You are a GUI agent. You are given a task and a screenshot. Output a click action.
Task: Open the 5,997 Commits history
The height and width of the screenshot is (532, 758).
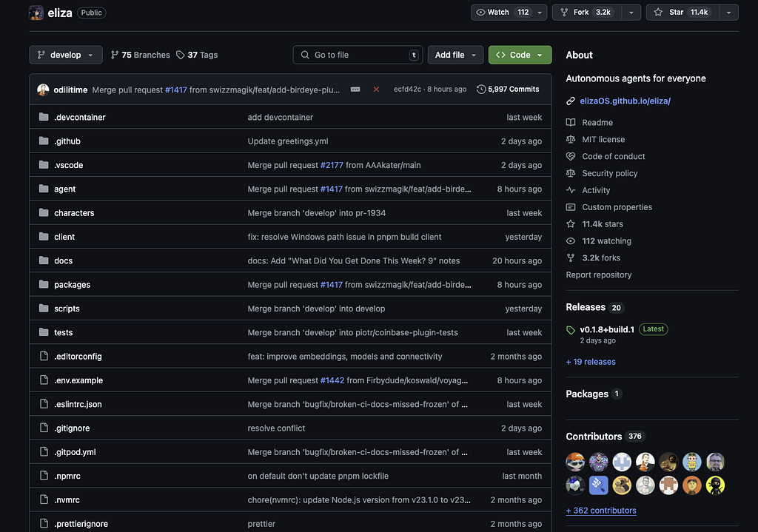508,90
